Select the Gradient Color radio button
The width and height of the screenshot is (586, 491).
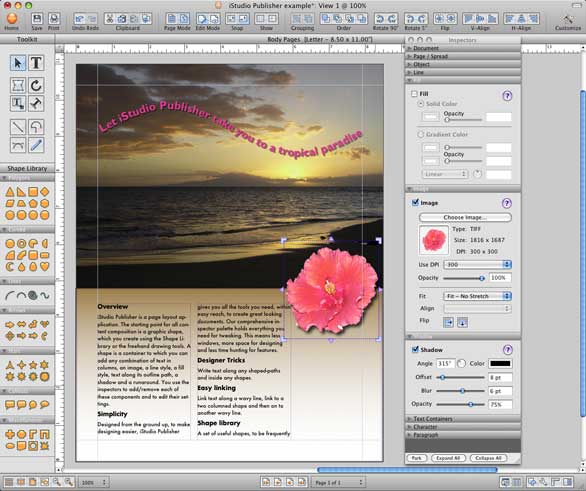420,134
